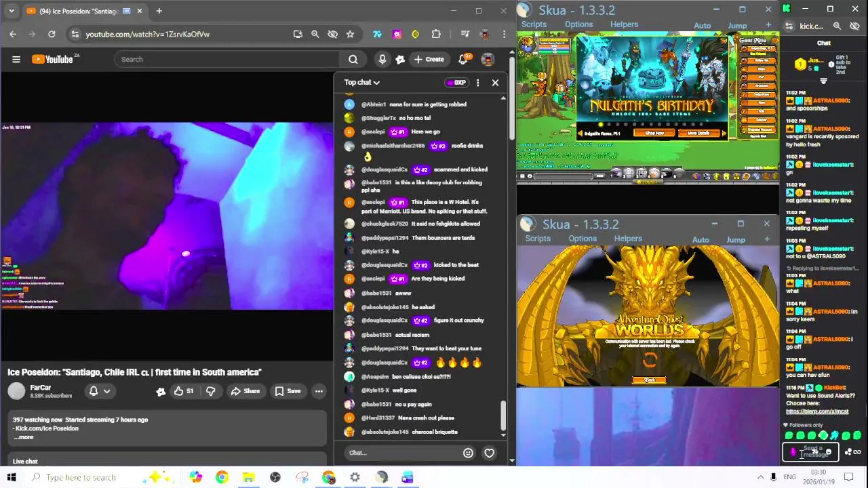Click plus button in bottom Skua window
Image resolution: width=868 pixels, height=488 pixels.
(x=767, y=239)
